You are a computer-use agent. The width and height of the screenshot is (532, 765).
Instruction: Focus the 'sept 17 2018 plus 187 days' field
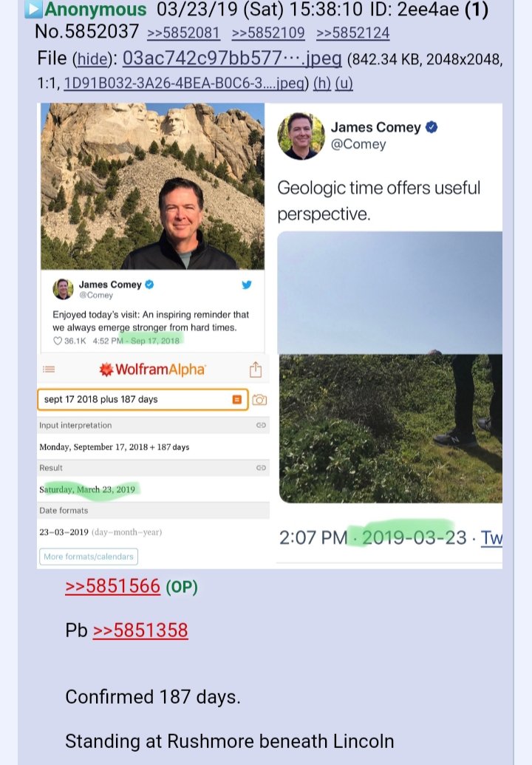pos(143,400)
